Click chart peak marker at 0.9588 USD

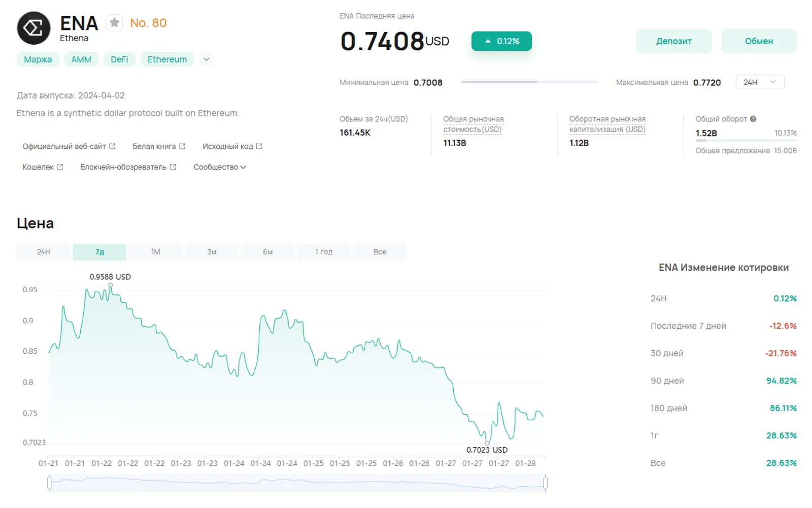110,285
